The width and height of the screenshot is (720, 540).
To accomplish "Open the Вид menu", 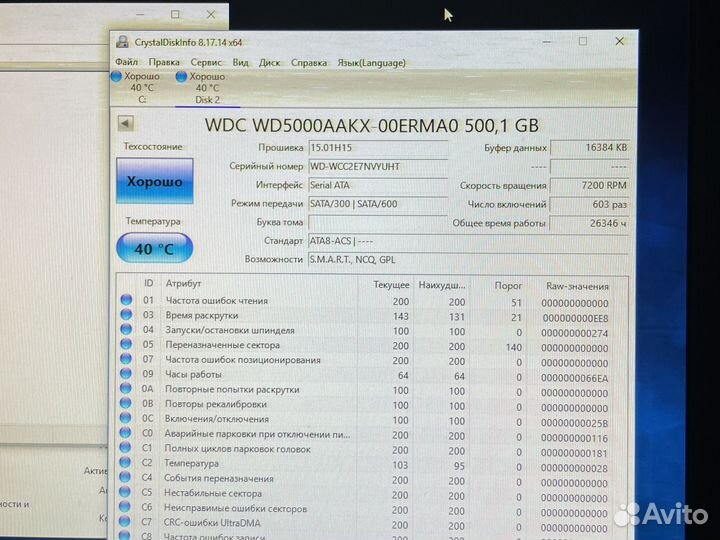I will pyautogui.click(x=240, y=62).
